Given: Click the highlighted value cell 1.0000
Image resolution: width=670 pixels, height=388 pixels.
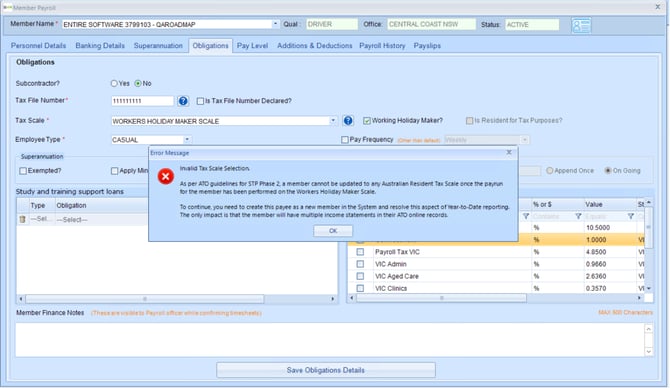Looking at the screenshot, I should 610,240.
